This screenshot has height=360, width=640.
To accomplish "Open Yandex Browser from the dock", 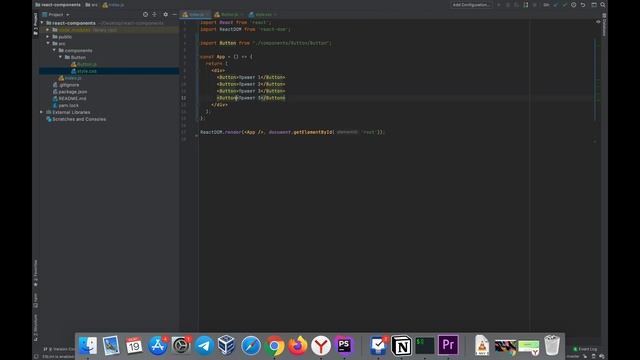I will 321,345.
